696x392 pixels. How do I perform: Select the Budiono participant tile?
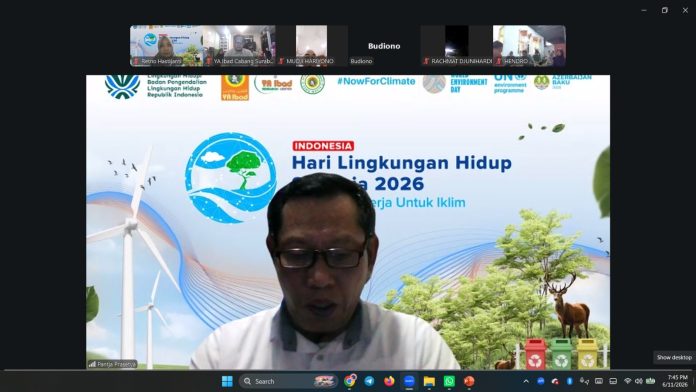pos(384,46)
